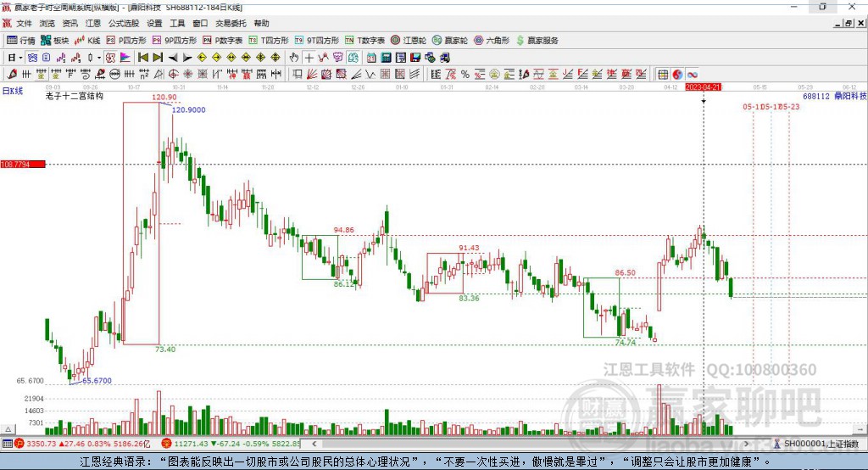Click the 老子十二宫结构 indicator title
Image resolution: width=868 pixels, height=470 pixels.
point(75,96)
